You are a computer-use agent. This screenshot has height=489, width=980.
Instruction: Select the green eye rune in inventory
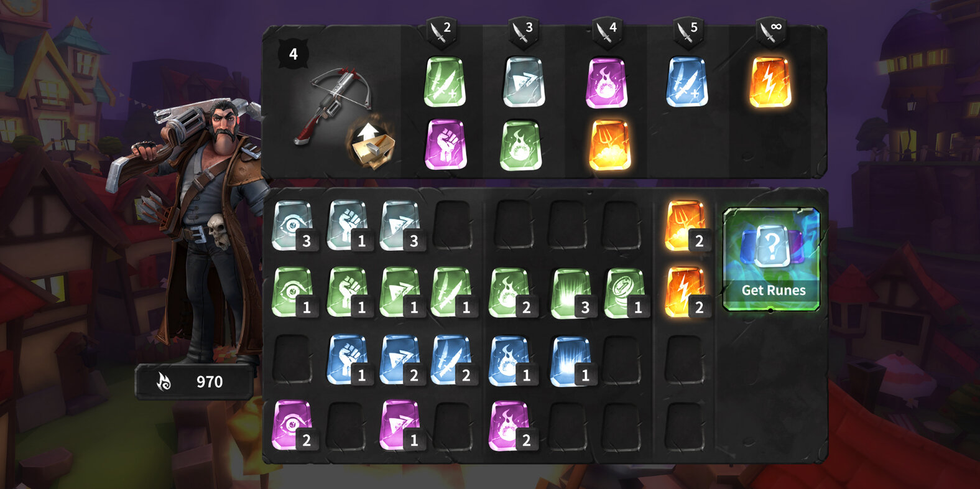[x=294, y=292]
